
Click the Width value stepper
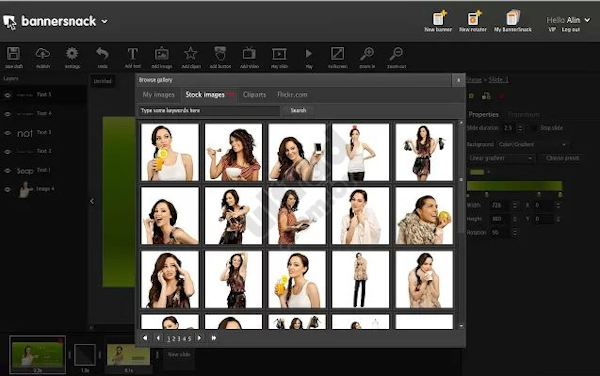pos(515,205)
